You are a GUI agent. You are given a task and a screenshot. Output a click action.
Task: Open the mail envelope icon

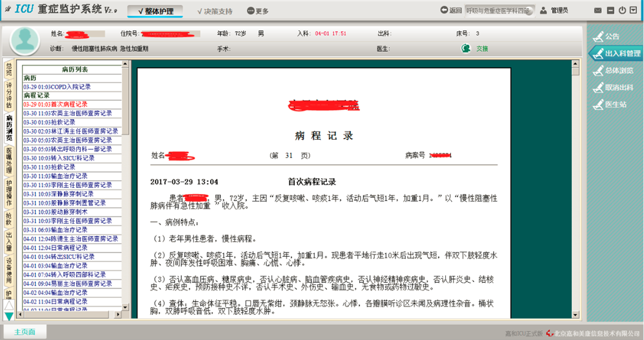pos(597,11)
